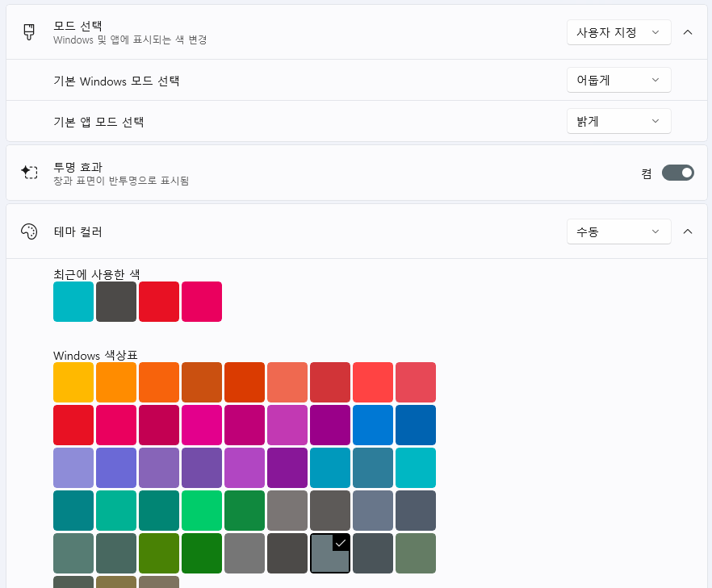Image resolution: width=712 pixels, height=588 pixels.
Task: Click the checked blue-gray selected swatch
Action: [330, 553]
